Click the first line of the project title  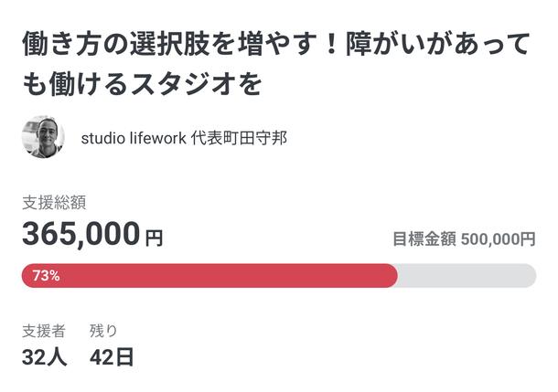point(277,46)
